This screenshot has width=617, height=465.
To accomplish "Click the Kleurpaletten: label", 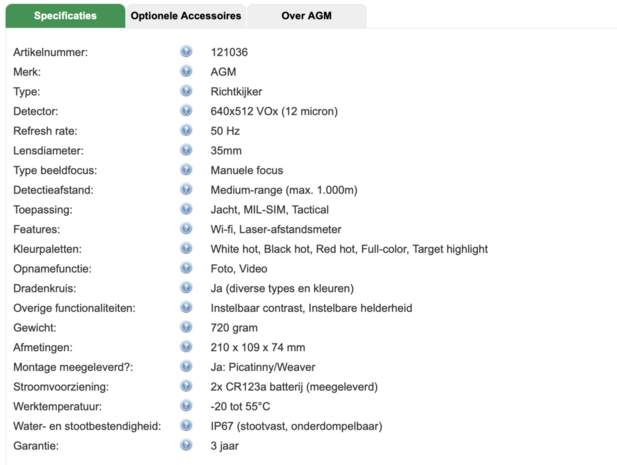I will coord(47,249).
